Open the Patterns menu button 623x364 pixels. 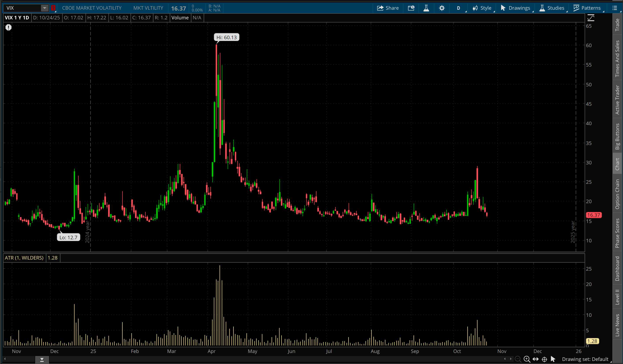[587, 8]
